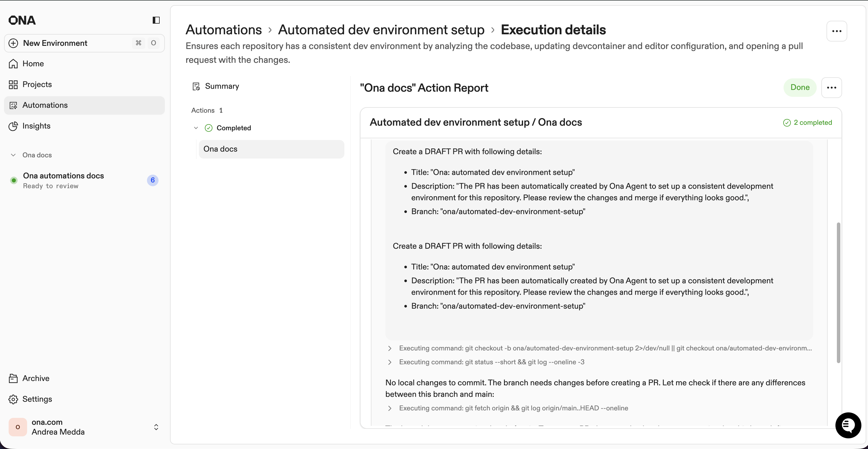Click the Automations sidebar icon

pyautogui.click(x=13, y=105)
